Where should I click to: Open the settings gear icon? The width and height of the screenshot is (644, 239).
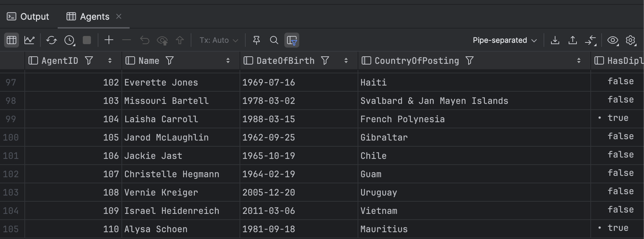pyautogui.click(x=630, y=40)
